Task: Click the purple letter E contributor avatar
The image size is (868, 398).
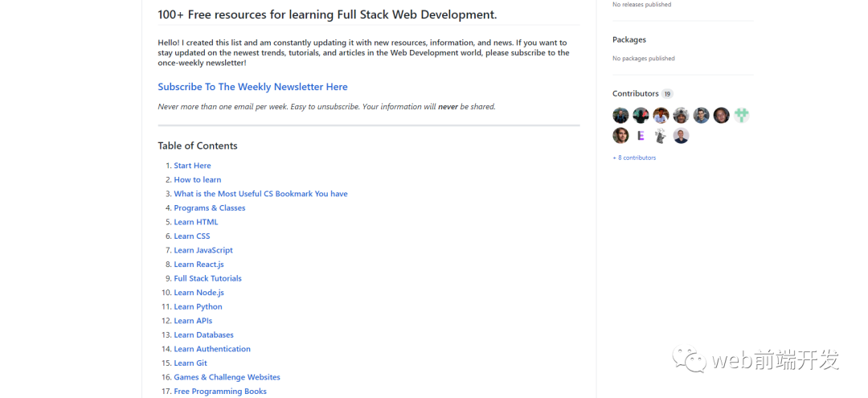Action: (641, 136)
